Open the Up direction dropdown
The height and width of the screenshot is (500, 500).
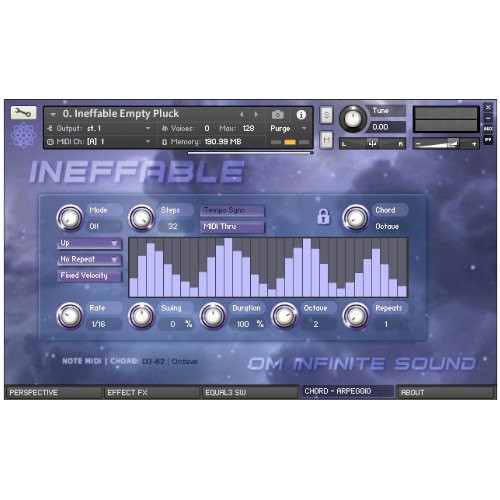[89, 243]
